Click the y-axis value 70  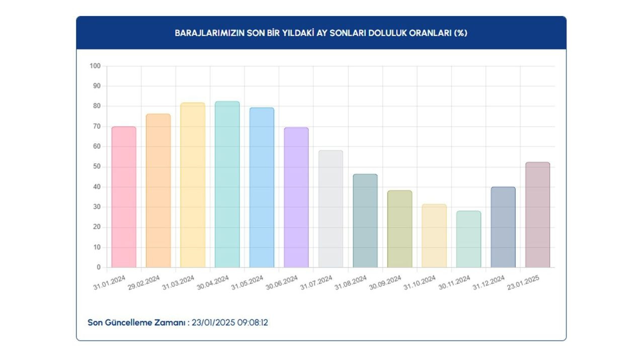[x=97, y=126]
